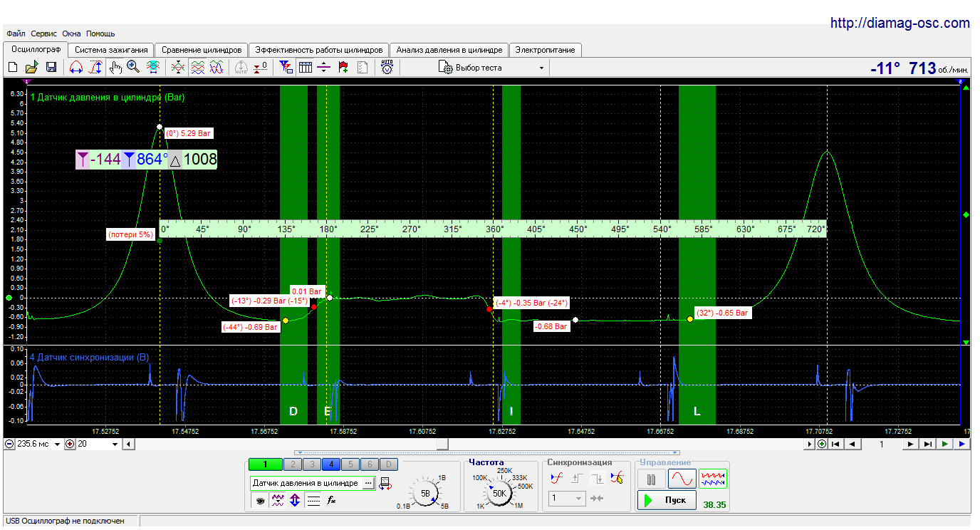The height and width of the screenshot is (530, 980).
Task: Open the signal invert icon beside sensor field
Action: (385, 484)
